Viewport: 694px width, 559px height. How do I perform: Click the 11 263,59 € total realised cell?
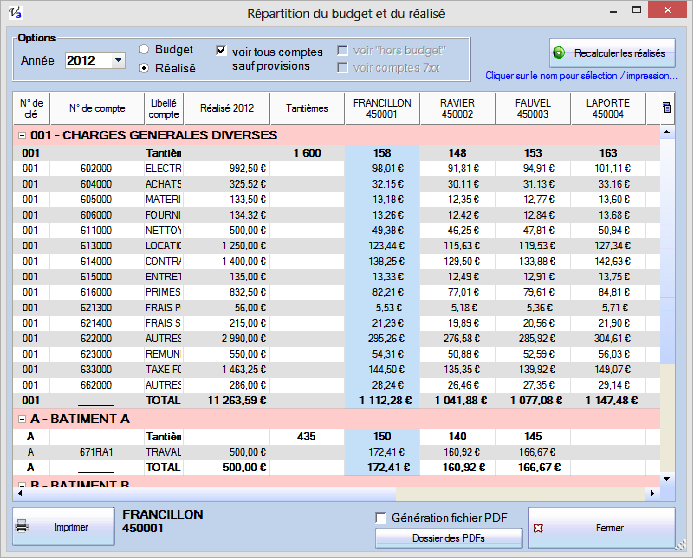tap(227, 401)
